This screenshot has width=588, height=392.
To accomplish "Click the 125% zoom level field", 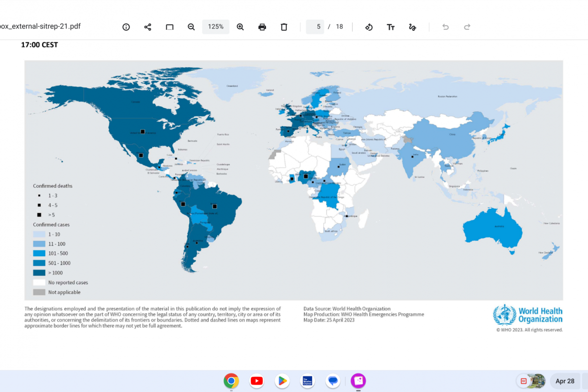I will coord(216,27).
